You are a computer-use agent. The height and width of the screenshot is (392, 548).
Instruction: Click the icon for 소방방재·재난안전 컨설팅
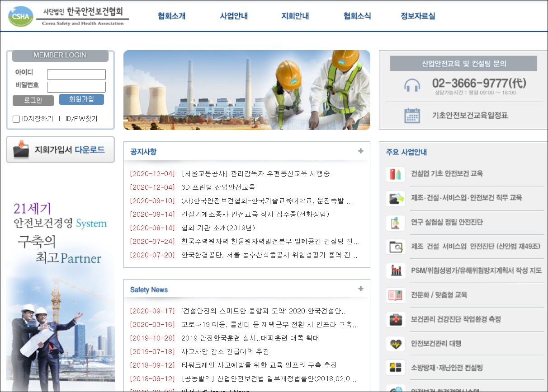click(396, 368)
